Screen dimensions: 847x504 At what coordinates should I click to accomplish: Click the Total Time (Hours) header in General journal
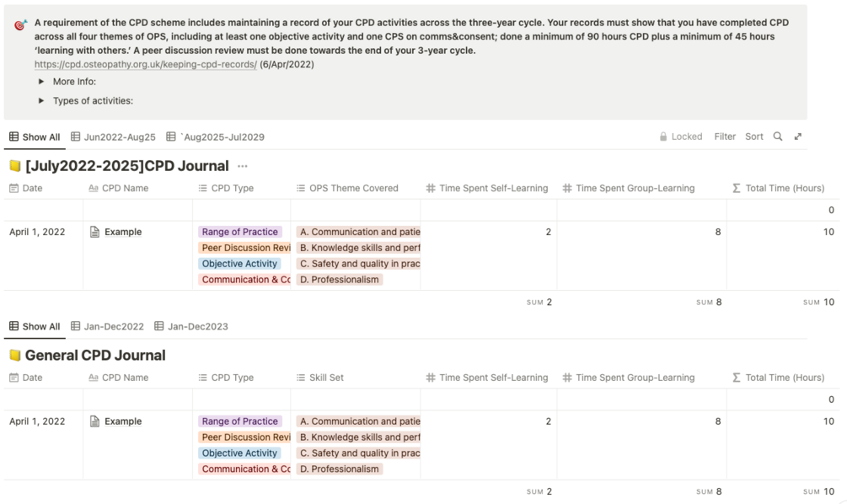point(784,378)
